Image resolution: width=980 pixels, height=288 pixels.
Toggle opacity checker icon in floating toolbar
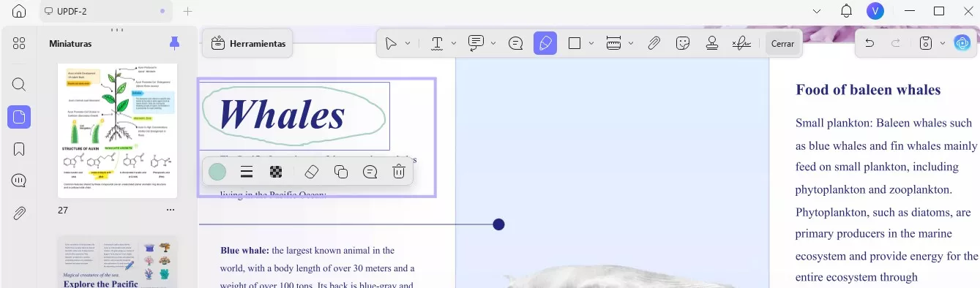pyautogui.click(x=276, y=172)
